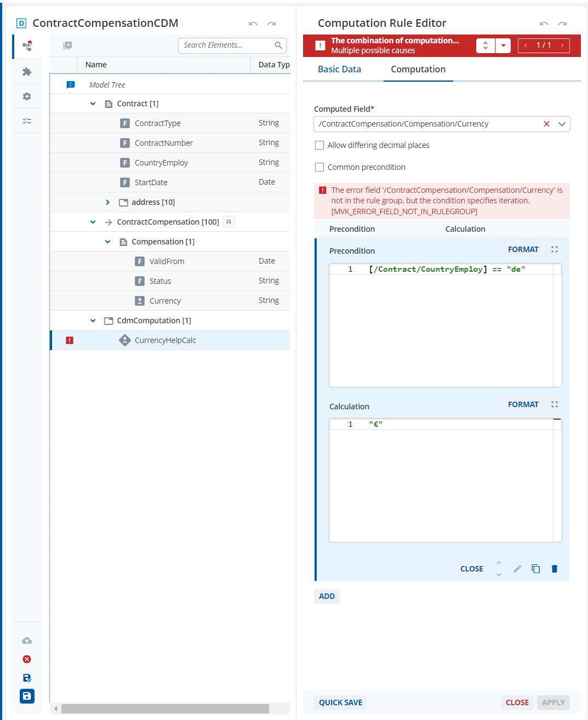Click the checklist icon in the sidebar
The width and height of the screenshot is (588, 720).
pos(27,121)
